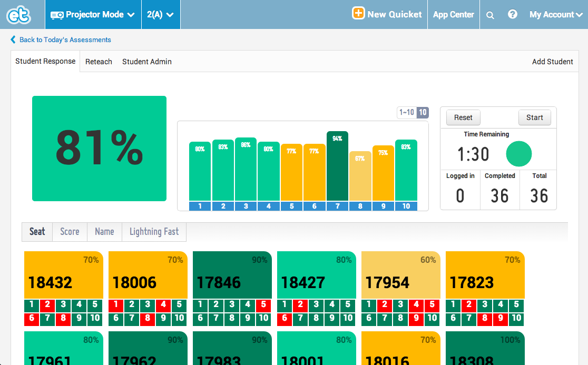
Task: Click green question 1 under student 17823
Action: 453,305
